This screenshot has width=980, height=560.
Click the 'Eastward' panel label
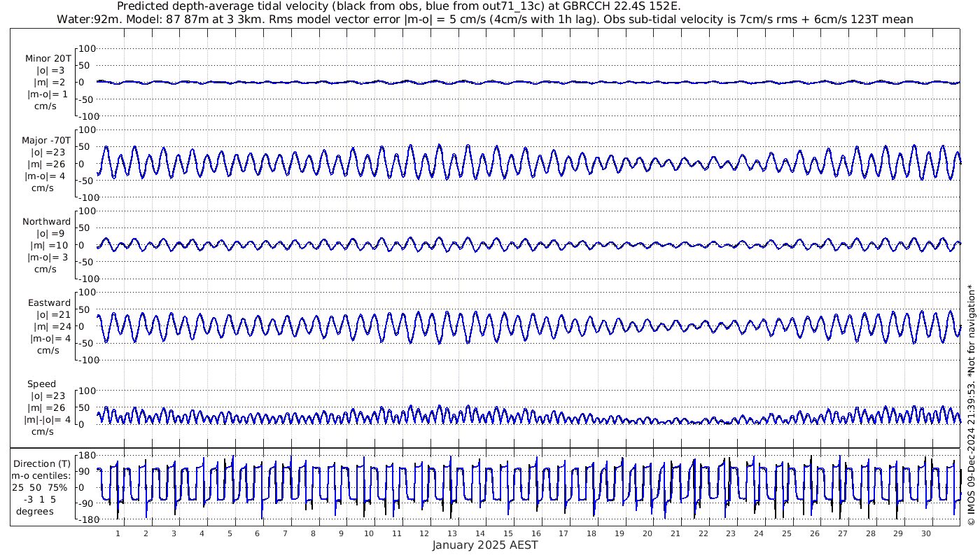pos(49,303)
